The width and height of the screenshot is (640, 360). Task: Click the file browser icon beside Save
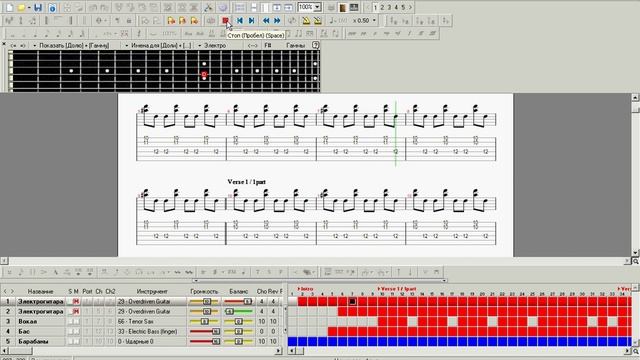(x=52, y=7)
